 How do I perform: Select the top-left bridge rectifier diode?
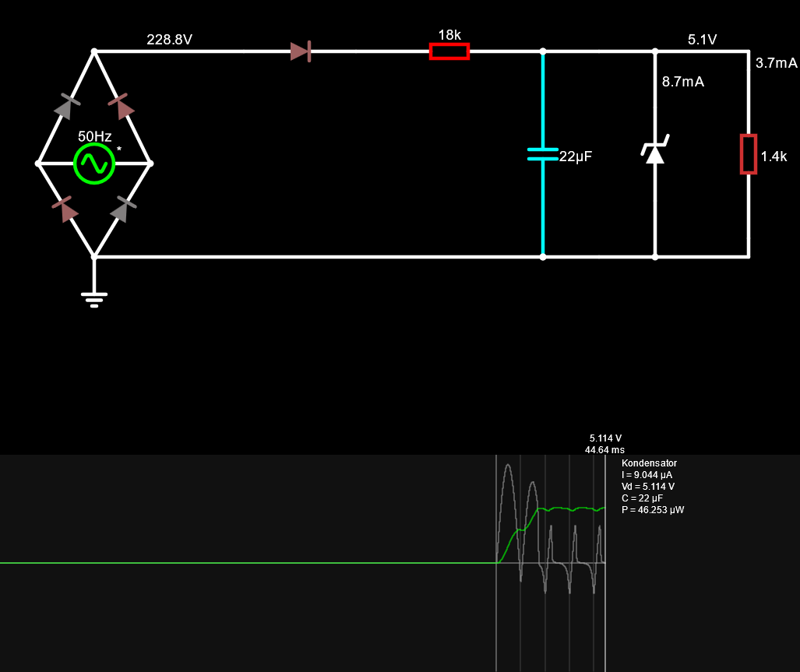[x=66, y=107]
